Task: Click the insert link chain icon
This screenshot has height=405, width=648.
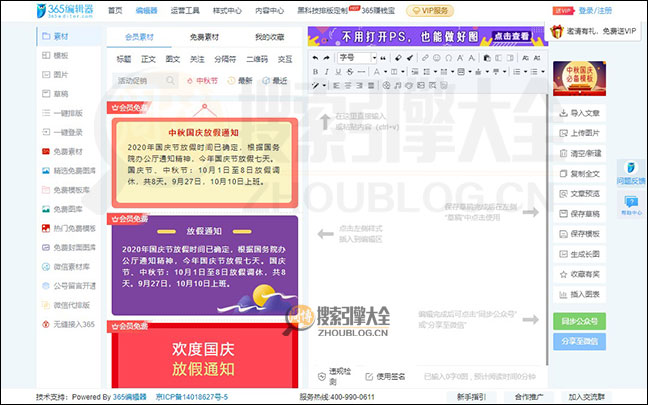Action: coord(424,58)
